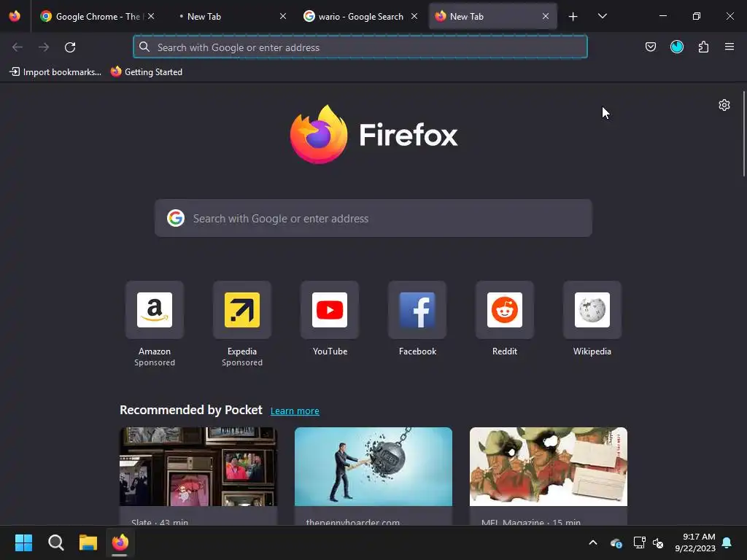Click the Firefox View icon in tab bar

(15, 16)
